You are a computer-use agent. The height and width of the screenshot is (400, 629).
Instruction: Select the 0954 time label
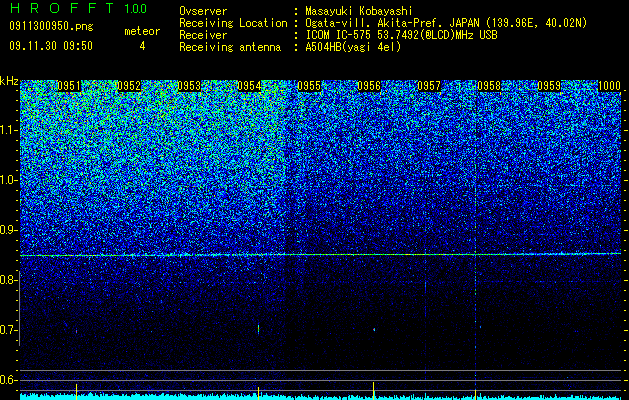click(x=249, y=86)
